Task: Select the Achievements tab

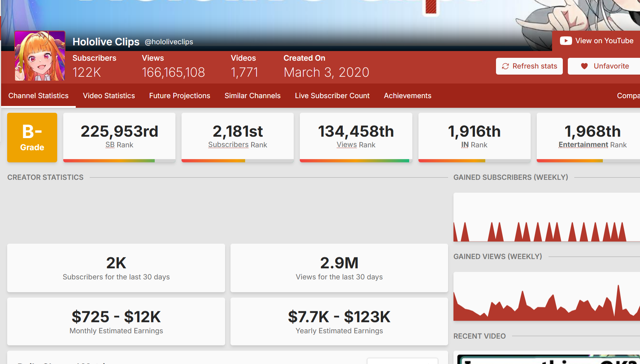Action: click(407, 96)
